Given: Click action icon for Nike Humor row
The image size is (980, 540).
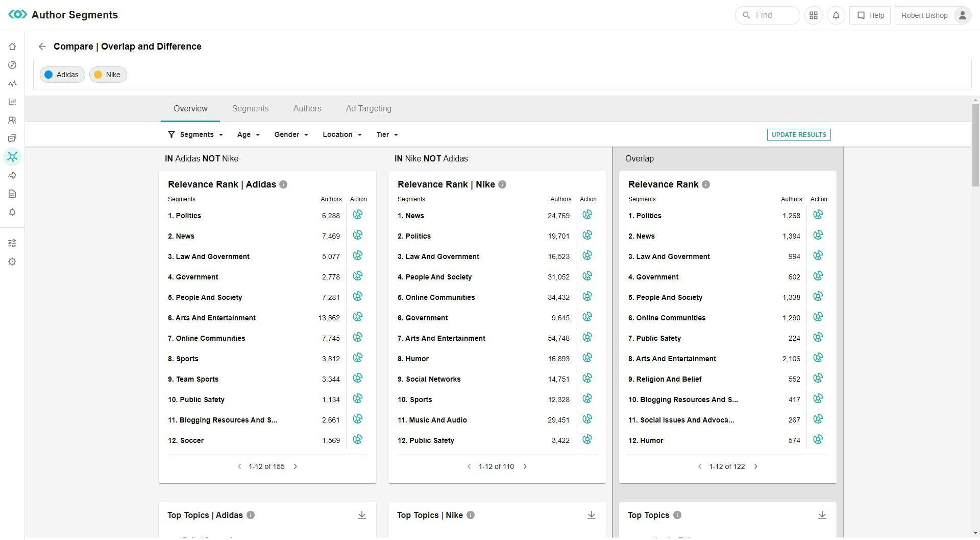Looking at the screenshot, I should [x=587, y=358].
